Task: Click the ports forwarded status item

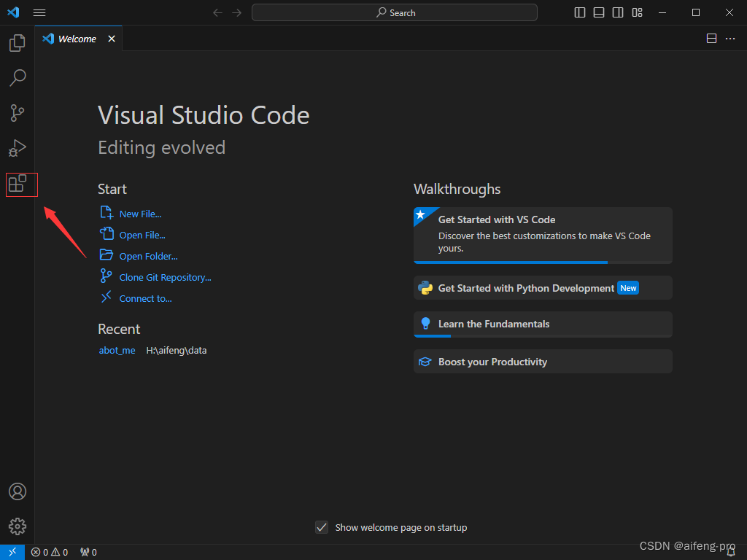Action: [88, 553]
